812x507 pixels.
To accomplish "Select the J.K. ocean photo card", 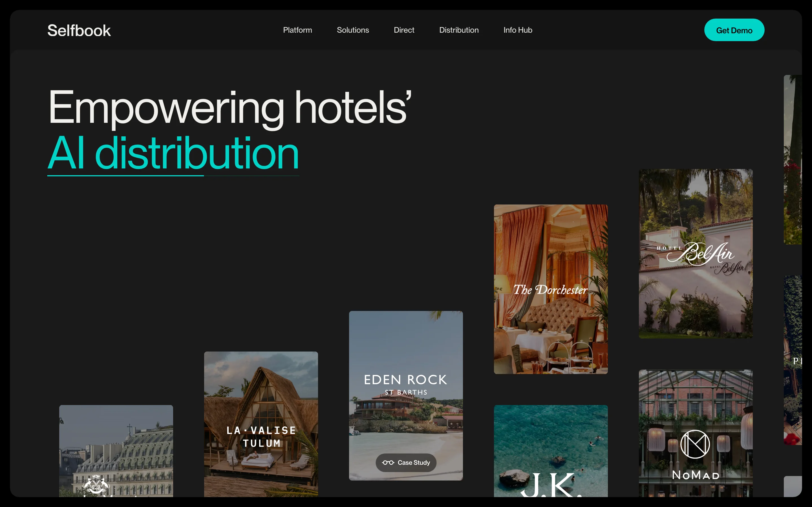I will click(551, 451).
